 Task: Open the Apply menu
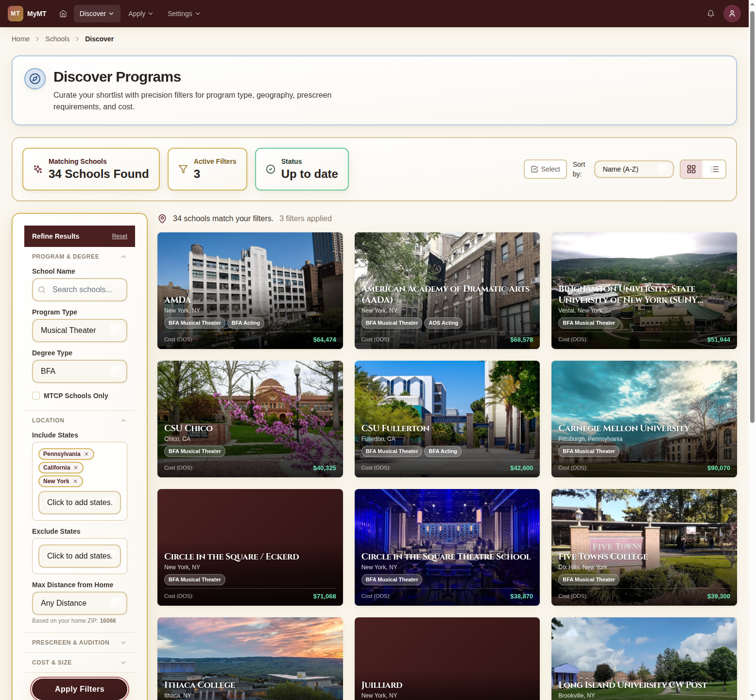pyautogui.click(x=140, y=14)
